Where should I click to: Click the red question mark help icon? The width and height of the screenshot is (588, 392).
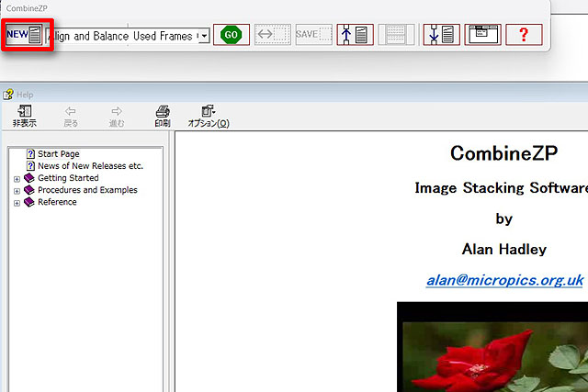[524, 35]
